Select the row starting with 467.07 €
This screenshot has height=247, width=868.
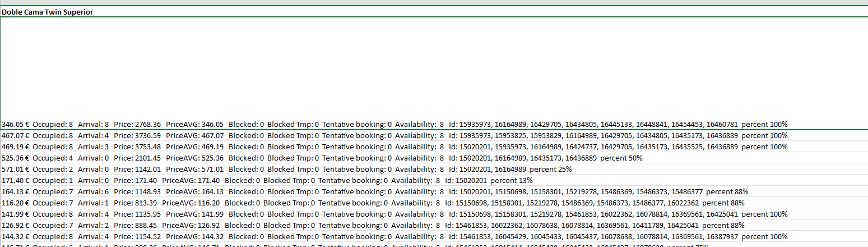point(434,135)
